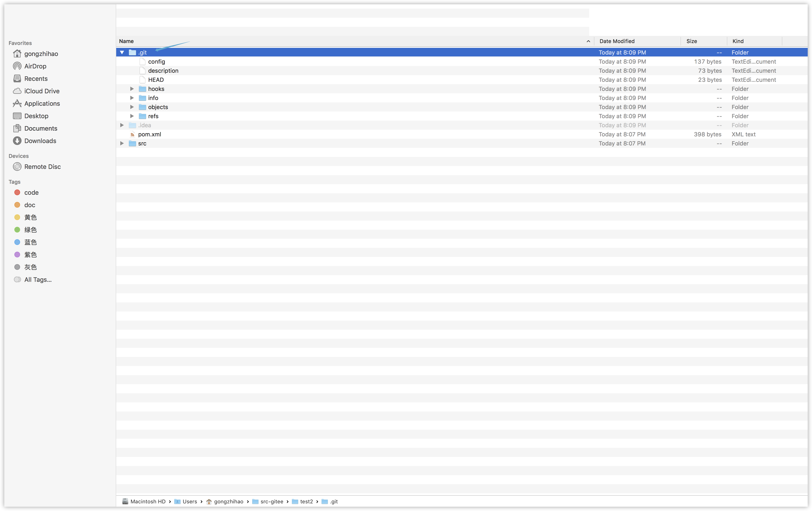The image size is (812, 511).
Task: Open the Recents sidebar item
Action: pos(36,79)
